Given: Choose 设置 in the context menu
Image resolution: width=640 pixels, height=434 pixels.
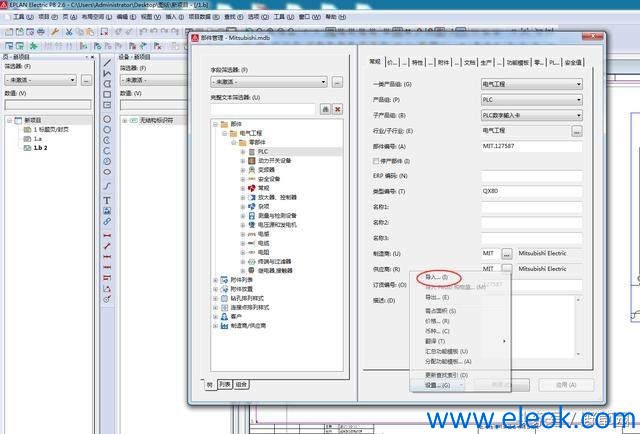Looking at the screenshot, I should (x=438, y=385).
